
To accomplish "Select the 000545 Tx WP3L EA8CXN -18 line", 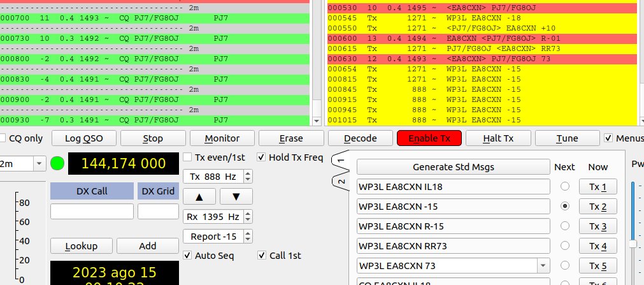I will 482,18.
